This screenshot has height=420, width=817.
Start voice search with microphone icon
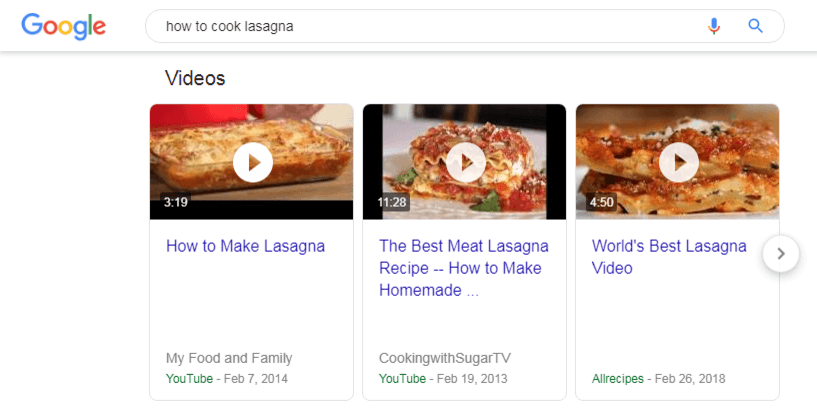pyautogui.click(x=714, y=26)
